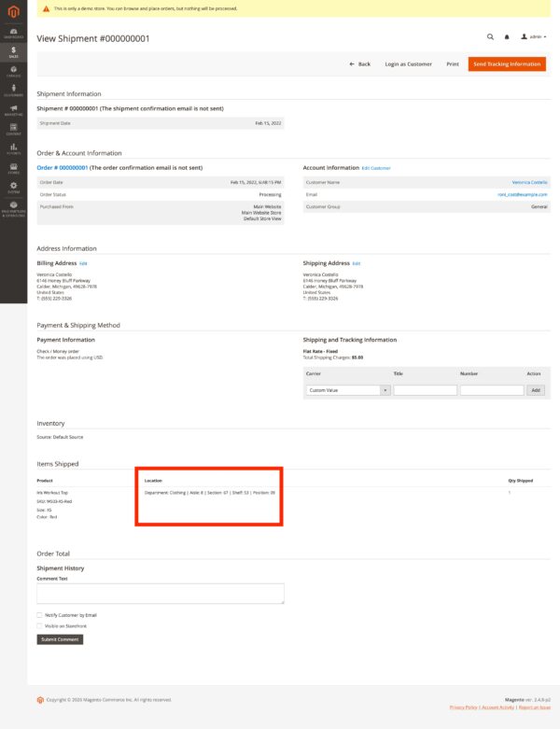Check the Visible on Storefront box
Viewport: 560px width, 729px height.
pyautogui.click(x=39, y=625)
